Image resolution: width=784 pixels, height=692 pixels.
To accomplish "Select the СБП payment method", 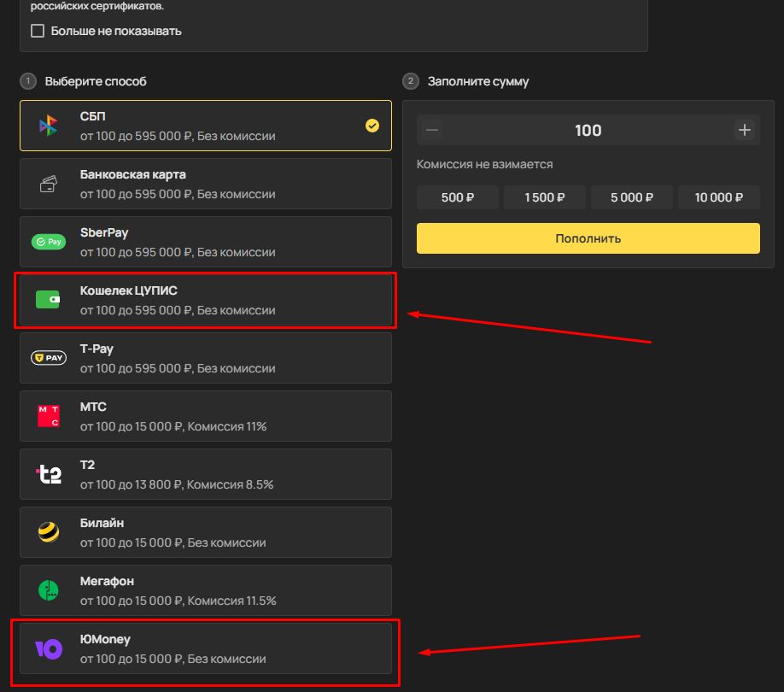I will 206,126.
